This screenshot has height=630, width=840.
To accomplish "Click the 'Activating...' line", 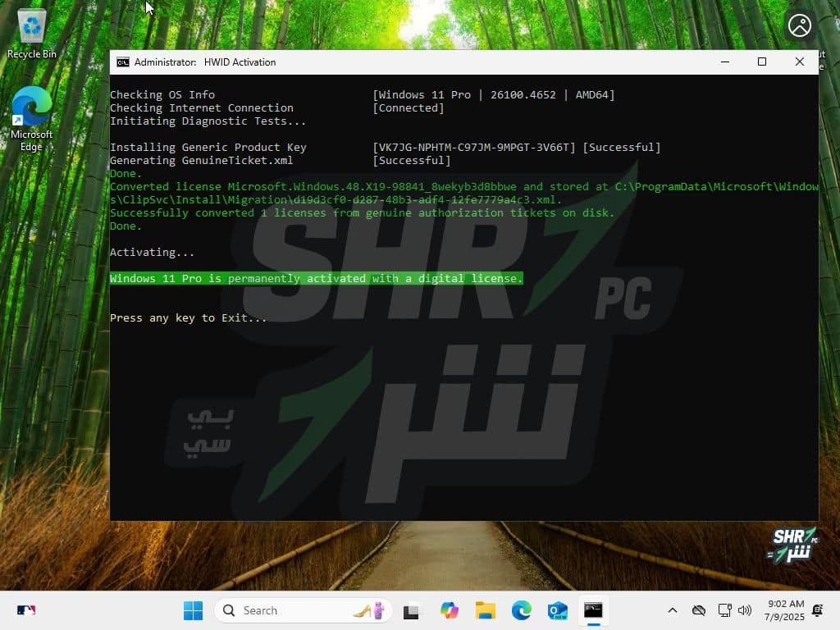I will [152, 253].
